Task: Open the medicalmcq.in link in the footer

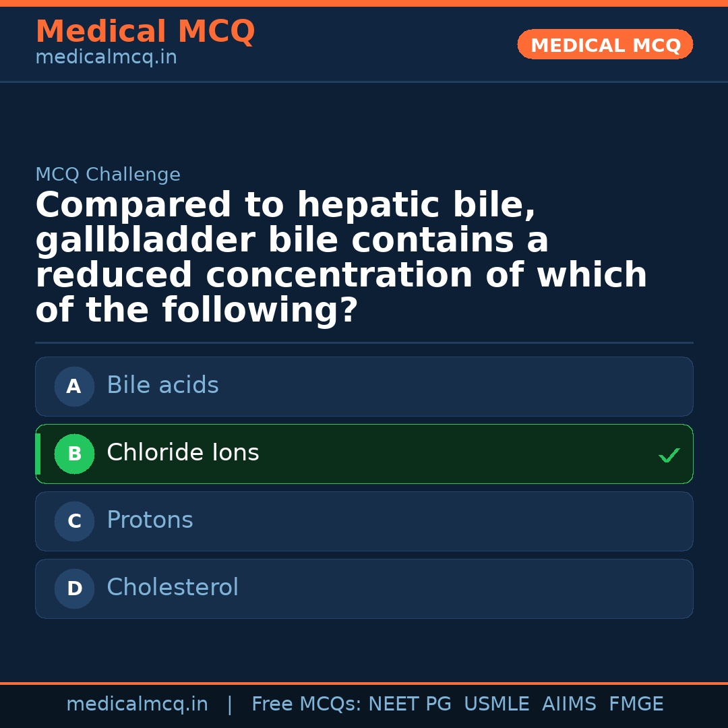Action: tap(137, 704)
